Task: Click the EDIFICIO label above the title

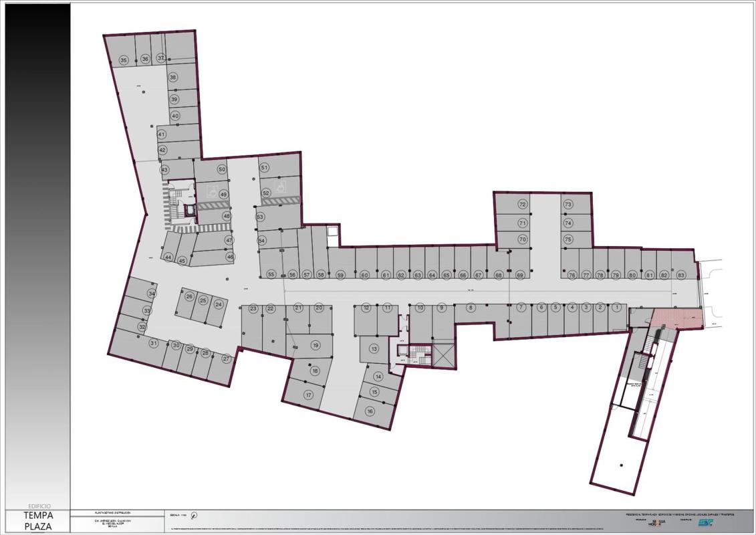Action: coord(39,506)
